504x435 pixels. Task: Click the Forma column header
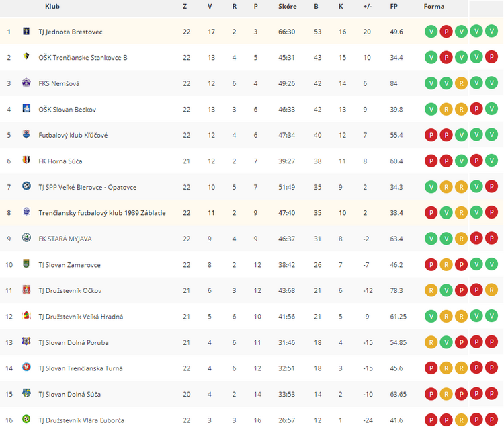434,7
